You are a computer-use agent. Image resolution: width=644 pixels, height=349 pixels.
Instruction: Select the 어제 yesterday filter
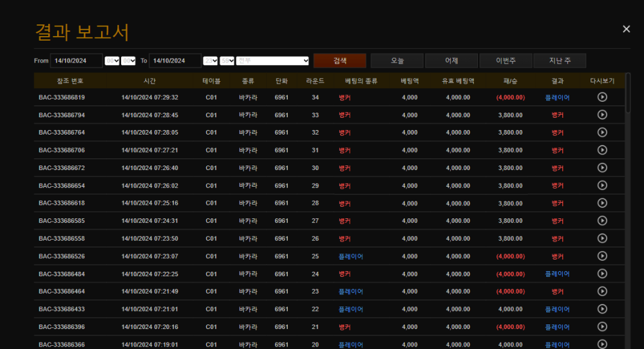pyautogui.click(x=451, y=61)
